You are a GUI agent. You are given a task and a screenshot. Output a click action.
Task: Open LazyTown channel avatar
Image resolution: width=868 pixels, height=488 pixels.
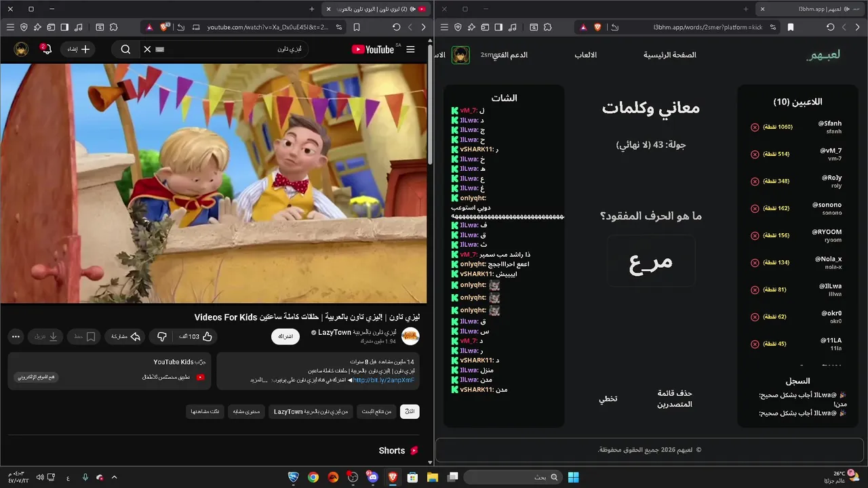[410, 336]
